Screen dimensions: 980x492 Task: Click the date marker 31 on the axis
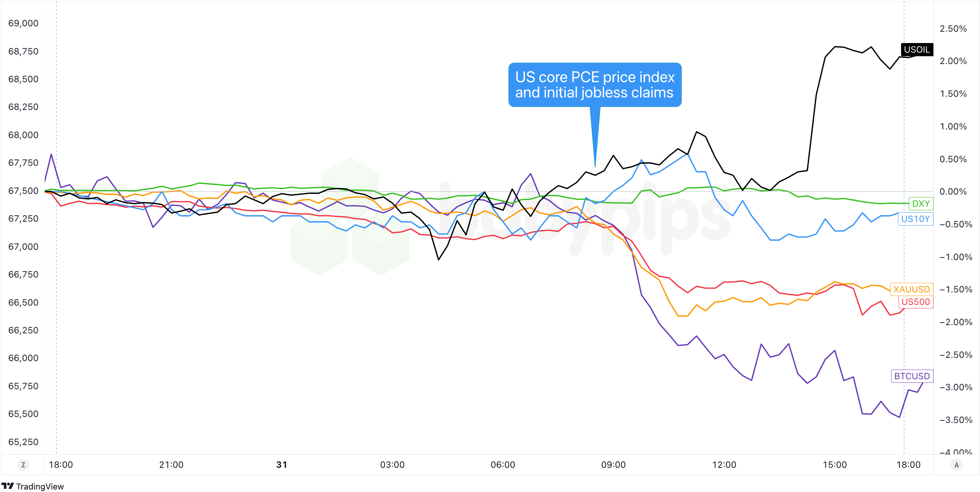point(282,465)
